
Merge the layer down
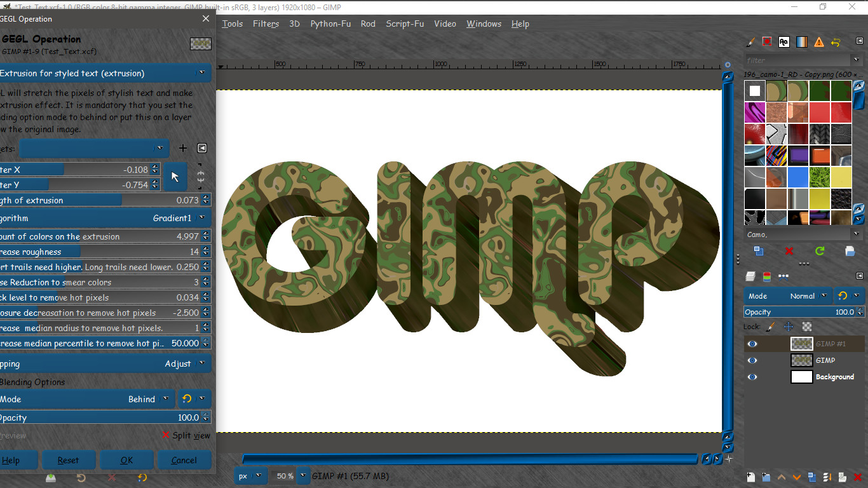tap(827, 477)
